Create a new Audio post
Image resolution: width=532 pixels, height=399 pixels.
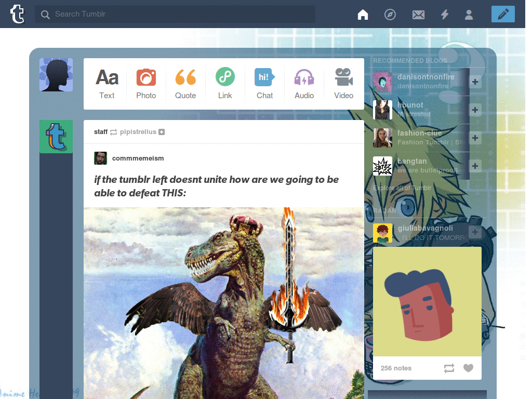point(304,84)
